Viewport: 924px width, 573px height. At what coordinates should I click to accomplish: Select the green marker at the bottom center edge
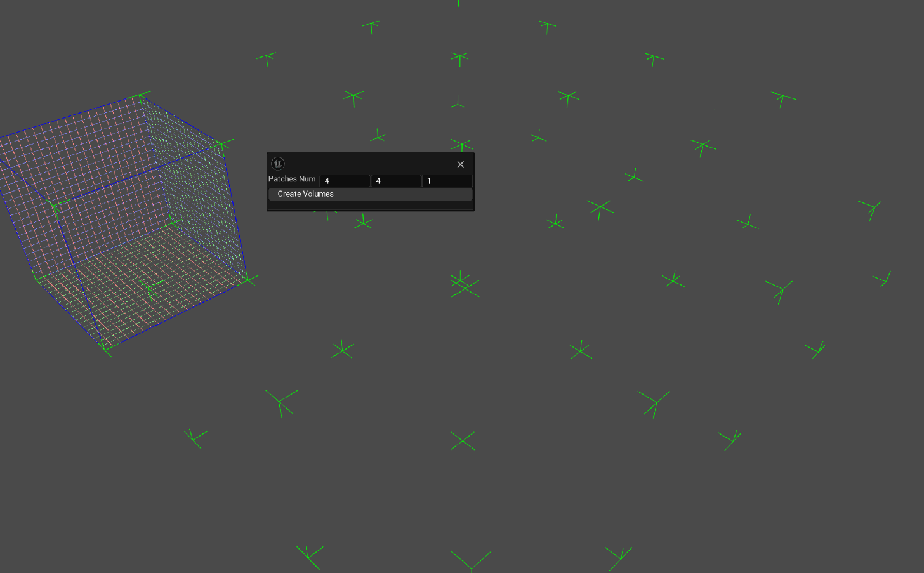click(x=471, y=561)
